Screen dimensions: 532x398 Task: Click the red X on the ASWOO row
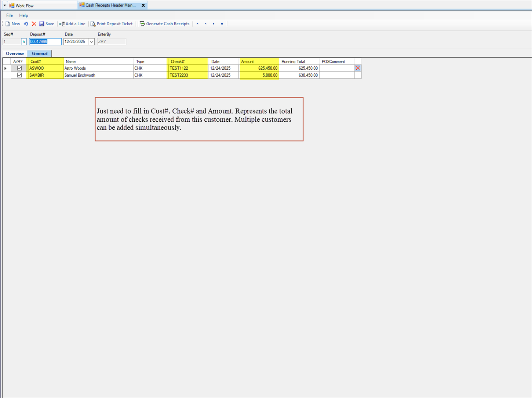[x=357, y=68]
